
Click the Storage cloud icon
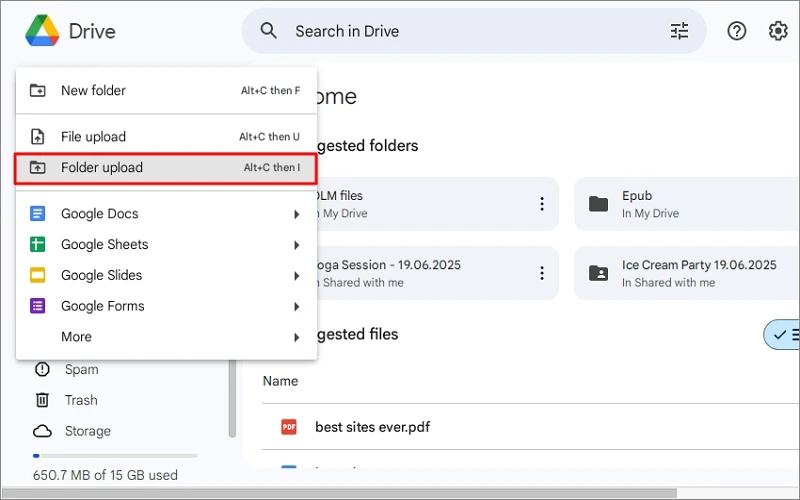click(42, 431)
